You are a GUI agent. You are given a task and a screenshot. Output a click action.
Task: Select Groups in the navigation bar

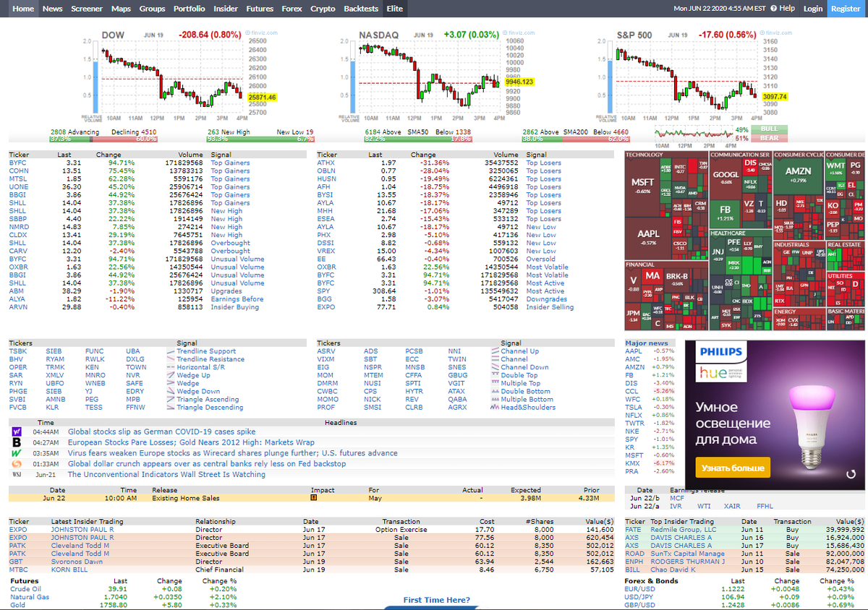pos(152,9)
